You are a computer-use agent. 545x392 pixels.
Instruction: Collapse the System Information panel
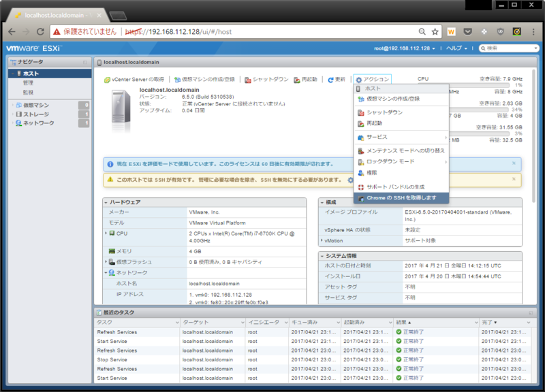322,256
